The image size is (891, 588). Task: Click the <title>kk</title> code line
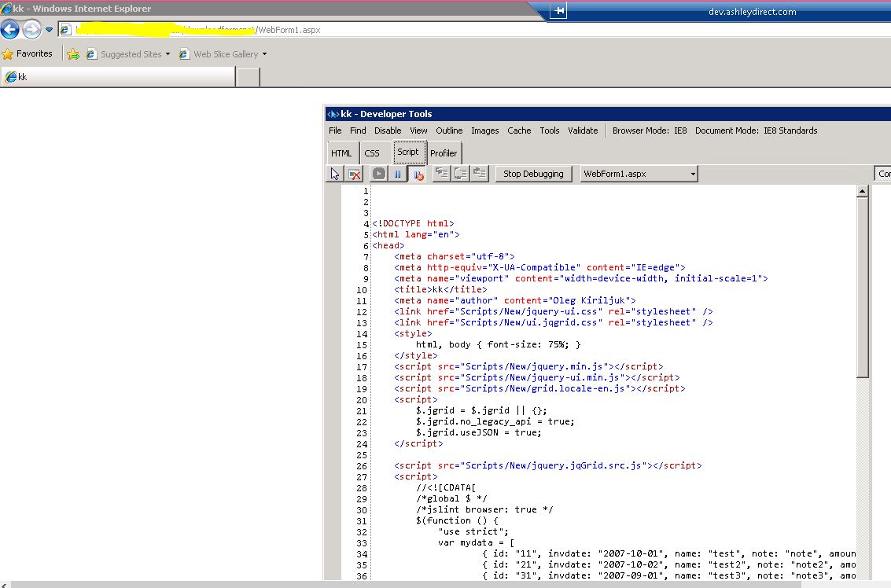[440, 289]
